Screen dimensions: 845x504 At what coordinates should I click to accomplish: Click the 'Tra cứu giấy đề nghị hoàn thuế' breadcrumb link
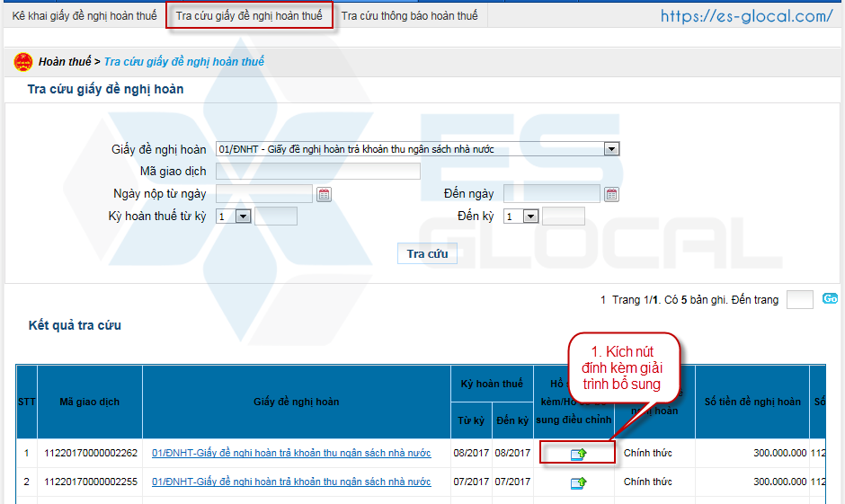coord(183,62)
